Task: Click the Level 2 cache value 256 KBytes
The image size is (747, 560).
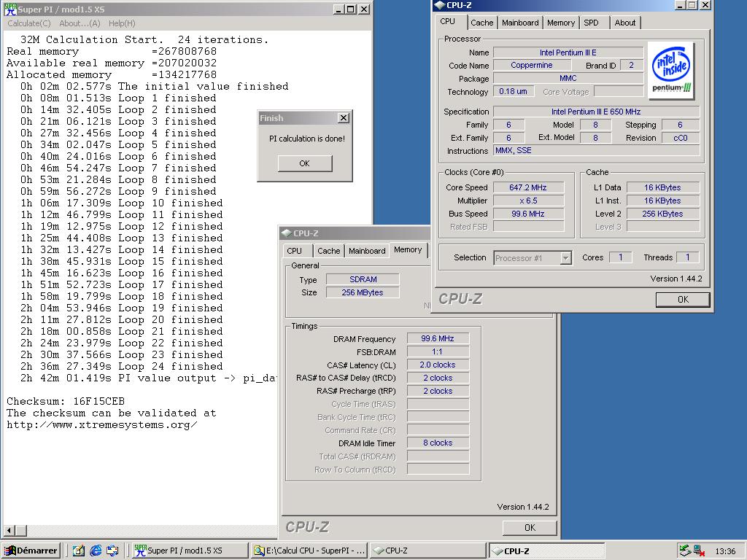Action: pyautogui.click(x=662, y=214)
